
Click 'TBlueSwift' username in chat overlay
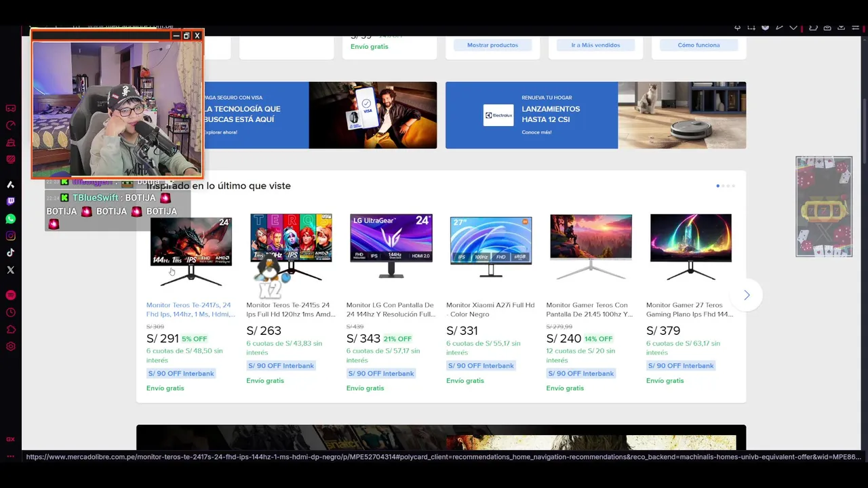[97, 198]
